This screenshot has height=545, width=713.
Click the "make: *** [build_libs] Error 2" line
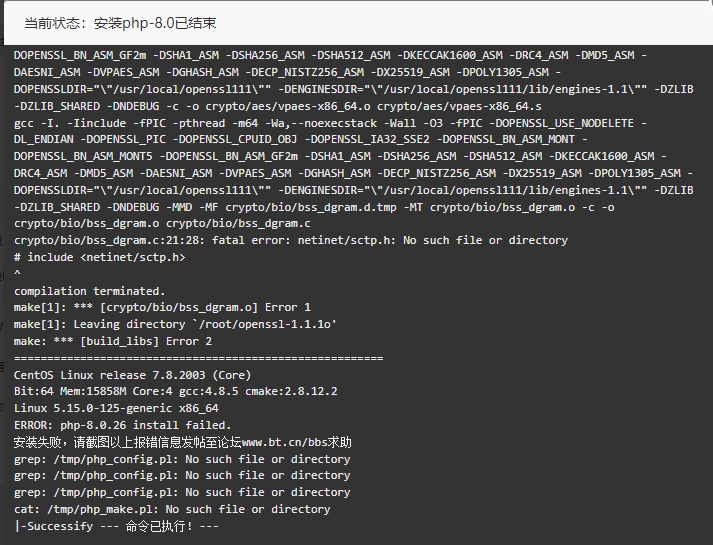click(113, 341)
